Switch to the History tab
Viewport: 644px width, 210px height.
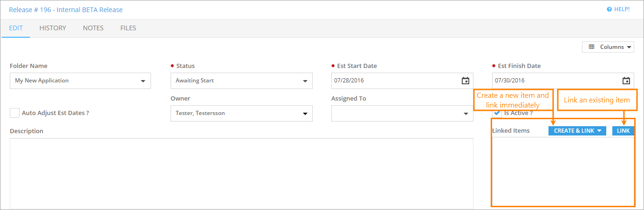click(53, 28)
